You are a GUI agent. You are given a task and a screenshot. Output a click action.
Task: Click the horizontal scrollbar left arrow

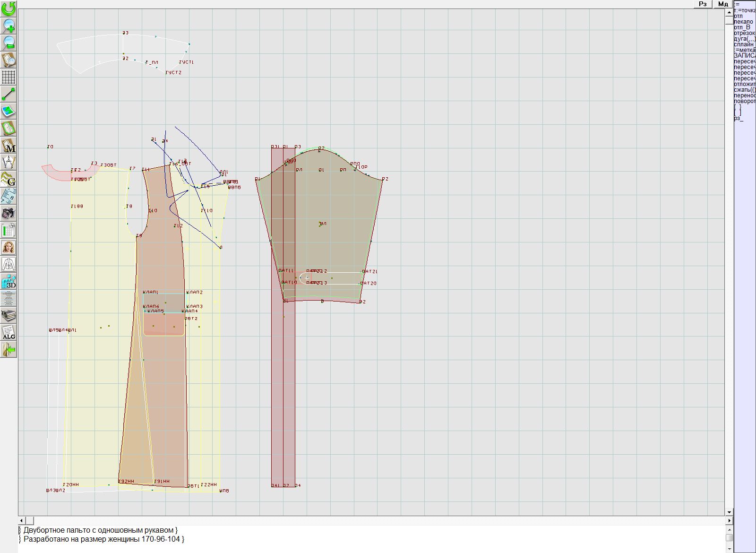pyautogui.click(x=22, y=520)
